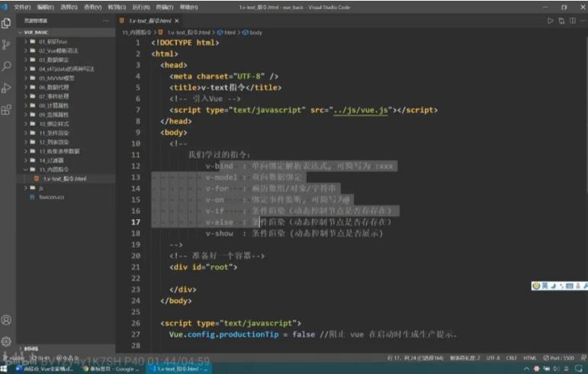Open the notification center in the taskbar

coord(579,369)
